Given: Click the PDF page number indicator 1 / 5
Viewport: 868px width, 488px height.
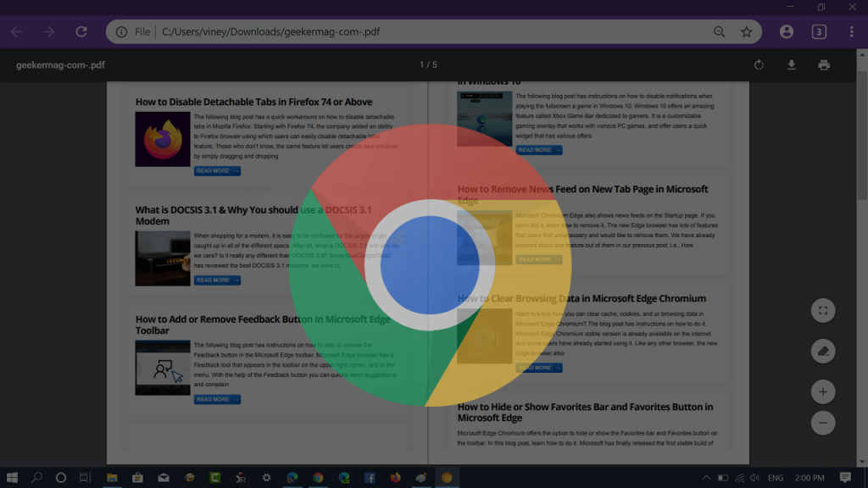Looking at the screenshot, I should click(428, 64).
